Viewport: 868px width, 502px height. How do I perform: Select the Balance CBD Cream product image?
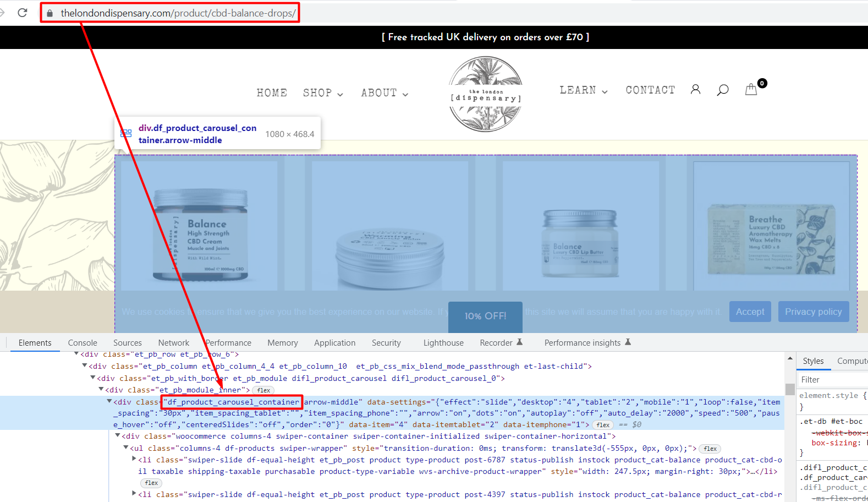click(200, 226)
